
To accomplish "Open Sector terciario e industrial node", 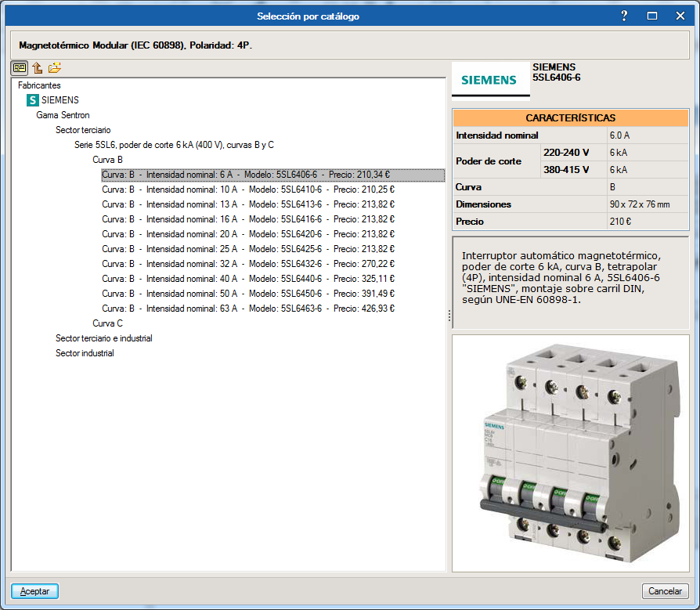I will click(x=104, y=338).
